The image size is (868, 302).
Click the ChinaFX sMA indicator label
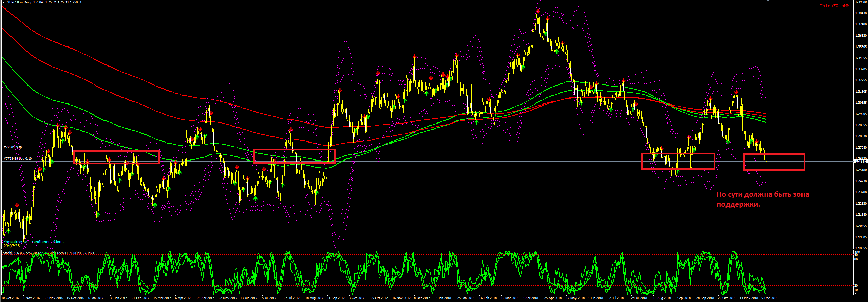click(x=834, y=6)
